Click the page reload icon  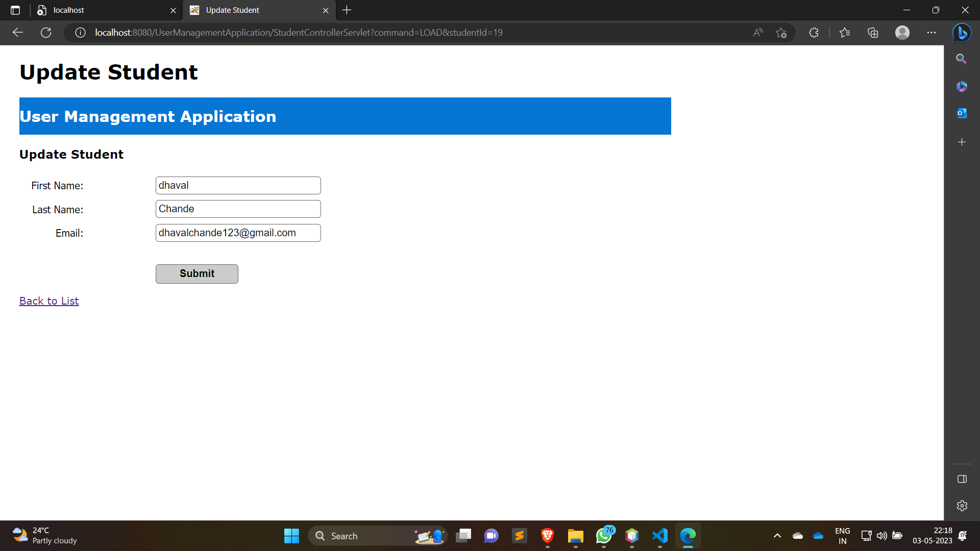45,32
